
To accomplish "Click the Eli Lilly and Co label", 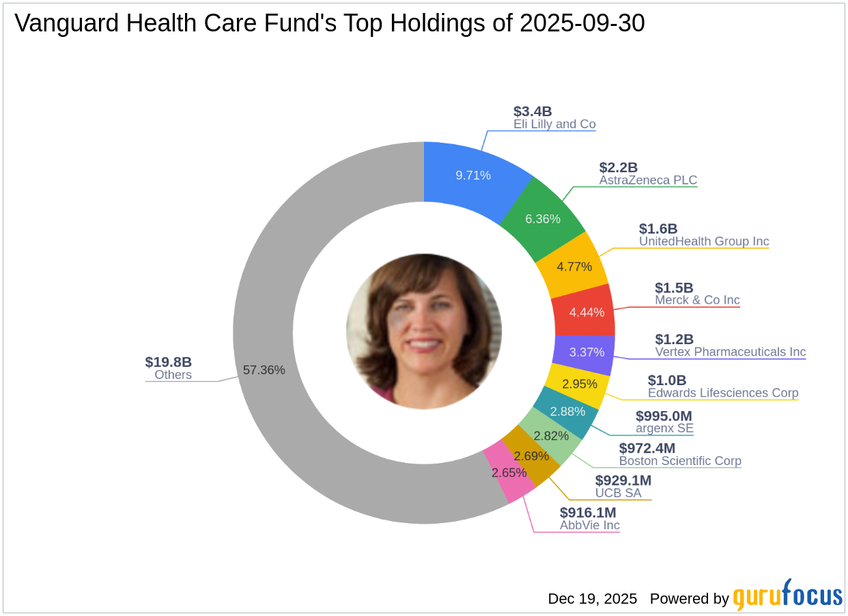I will point(554,124).
